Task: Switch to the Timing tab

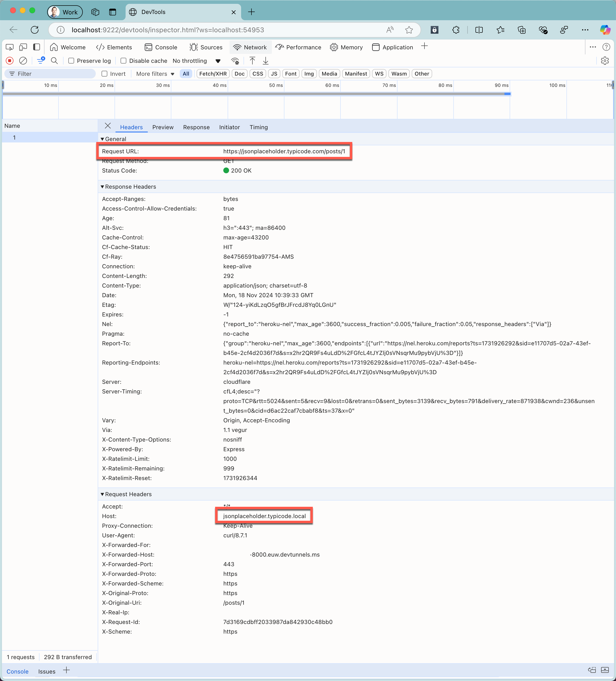Action: pyautogui.click(x=258, y=127)
